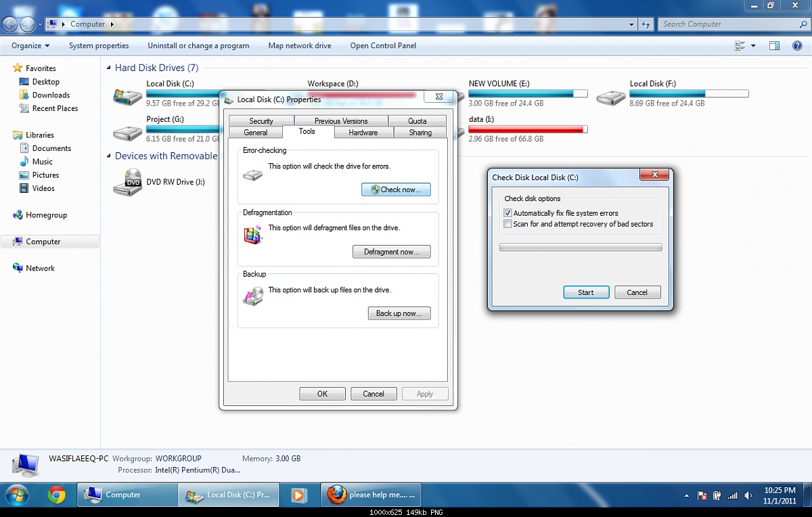The height and width of the screenshot is (517, 812).
Task: Launch Chrome from the taskbar
Action: click(x=56, y=495)
